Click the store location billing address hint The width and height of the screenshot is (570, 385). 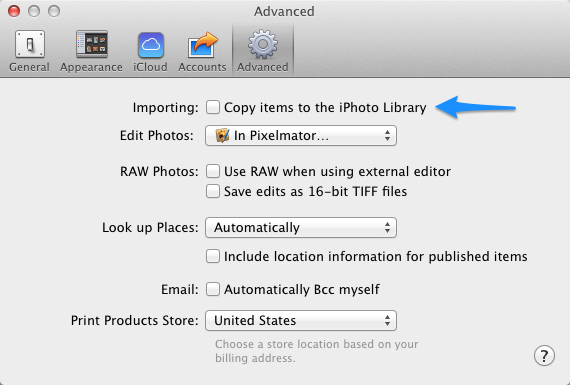pyautogui.click(x=317, y=351)
